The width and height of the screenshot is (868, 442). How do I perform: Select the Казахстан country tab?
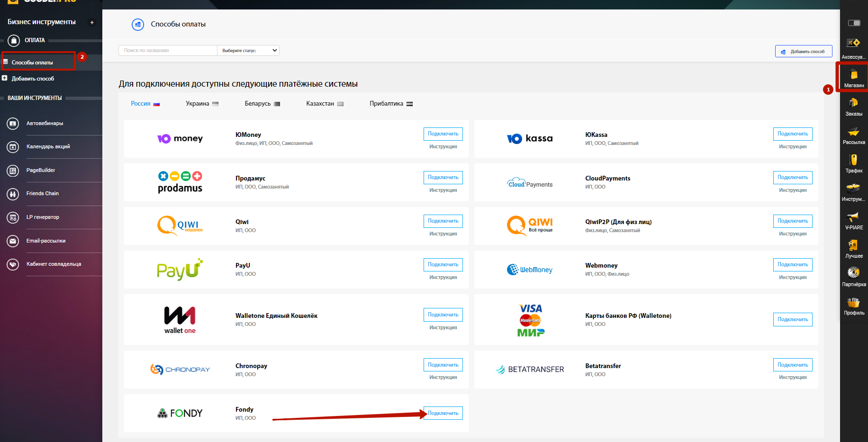tap(325, 104)
